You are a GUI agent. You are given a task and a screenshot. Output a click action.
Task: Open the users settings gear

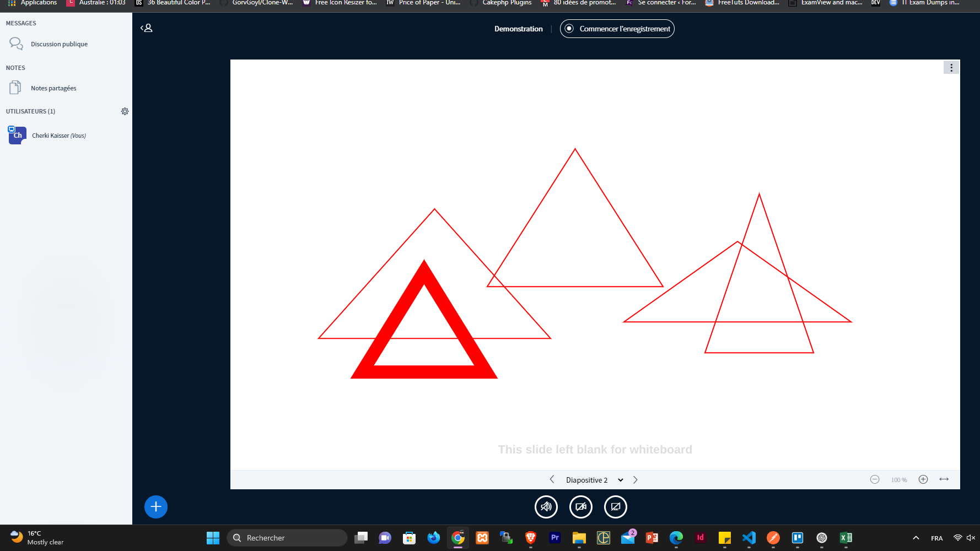pos(125,111)
